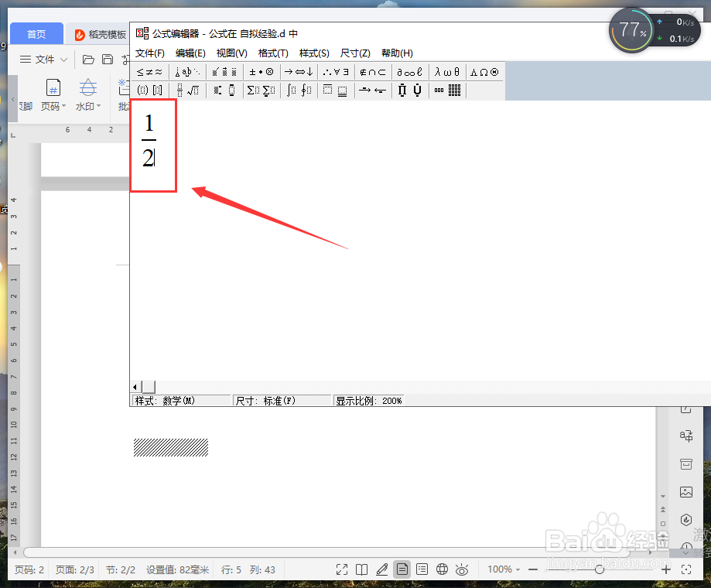Click zoom out minus button
711x588 pixels.
click(533, 569)
